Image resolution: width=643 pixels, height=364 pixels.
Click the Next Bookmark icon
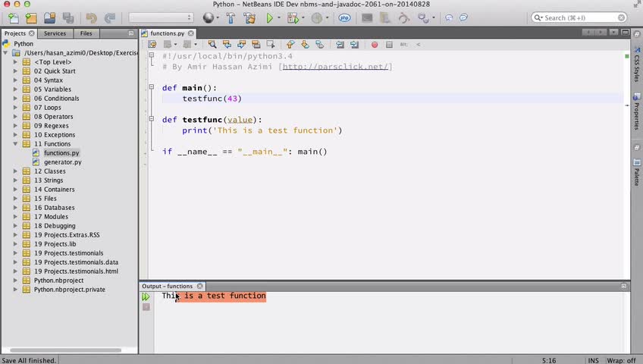click(x=305, y=44)
